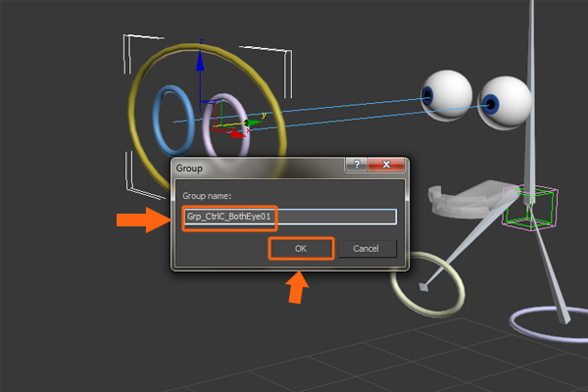Open help in the Group dialog
The image size is (588, 392).
click(x=357, y=164)
